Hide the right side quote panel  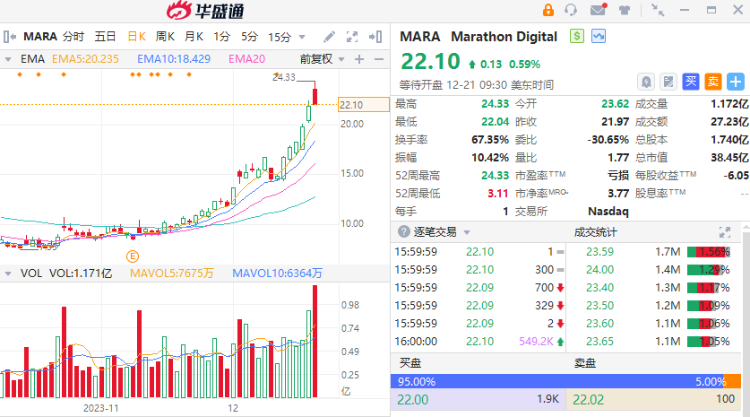(x=375, y=37)
